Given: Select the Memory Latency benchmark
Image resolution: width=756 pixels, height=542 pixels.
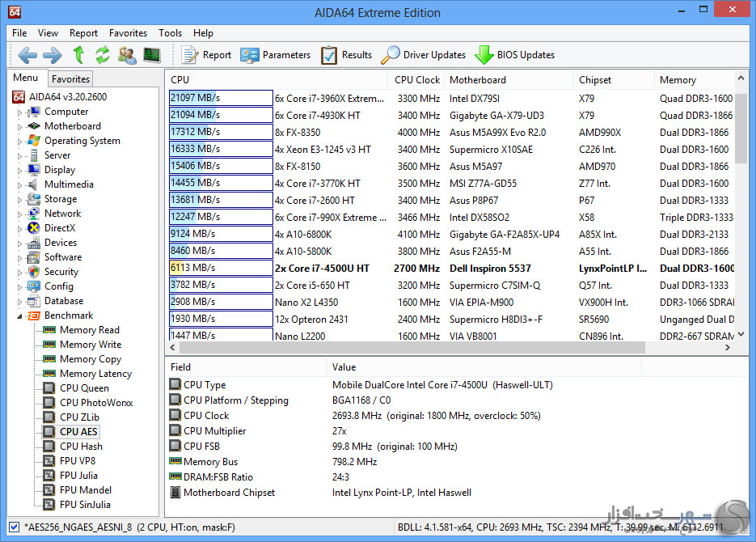Looking at the screenshot, I should [95, 374].
